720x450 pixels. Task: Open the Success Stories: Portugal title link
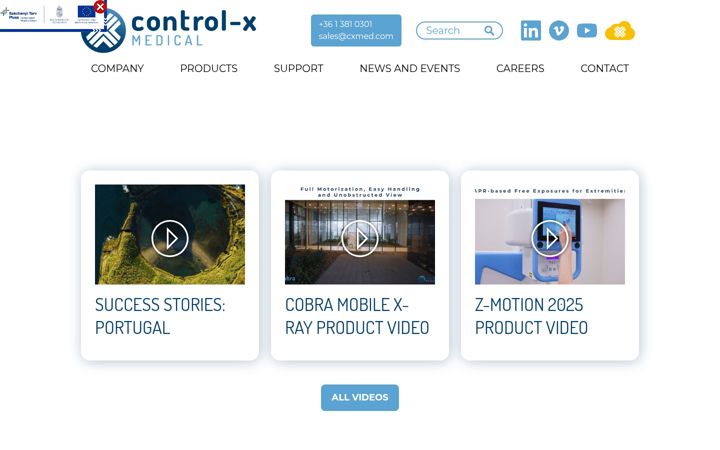point(160,316)
